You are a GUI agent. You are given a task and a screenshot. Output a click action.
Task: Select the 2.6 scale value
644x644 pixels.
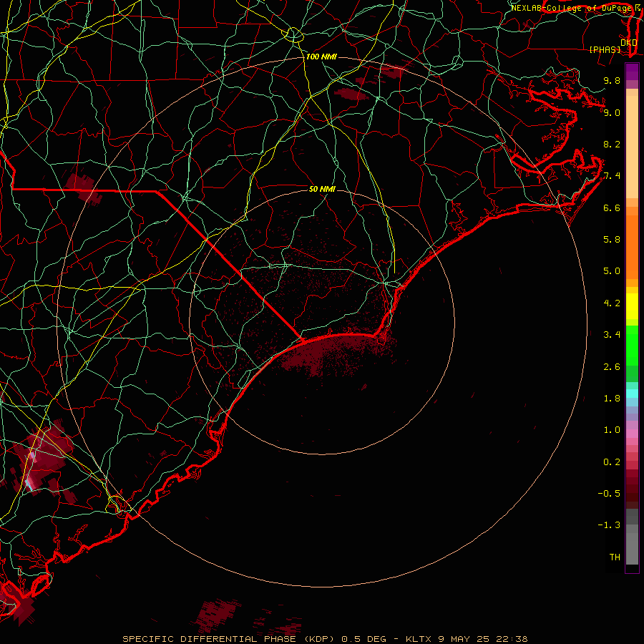click(x=612, y=367)
